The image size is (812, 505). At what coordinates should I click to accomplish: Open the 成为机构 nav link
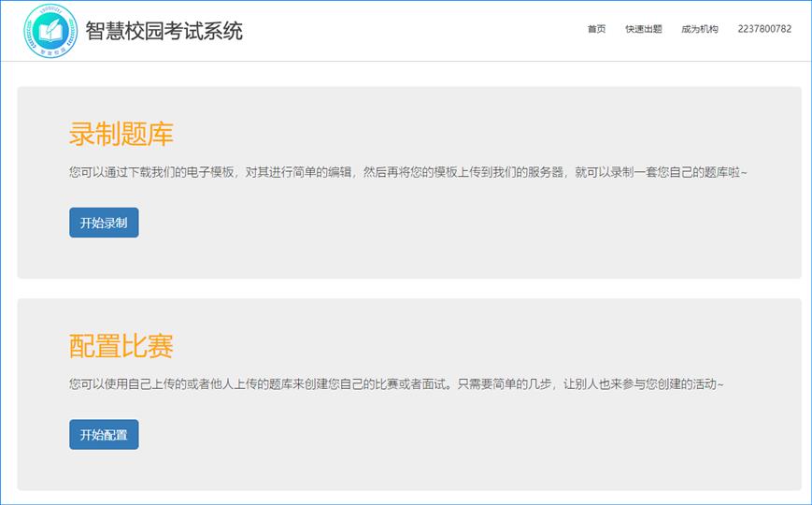(699, 29)
